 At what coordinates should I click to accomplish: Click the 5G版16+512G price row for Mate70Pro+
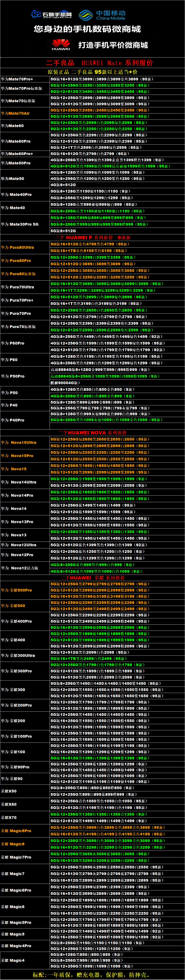click(117, 79)
